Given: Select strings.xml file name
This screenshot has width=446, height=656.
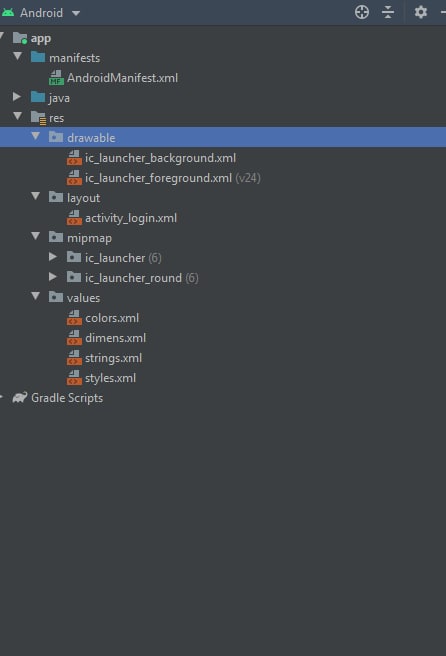Looking at the screenshot, I should click(x=113, y=358).
